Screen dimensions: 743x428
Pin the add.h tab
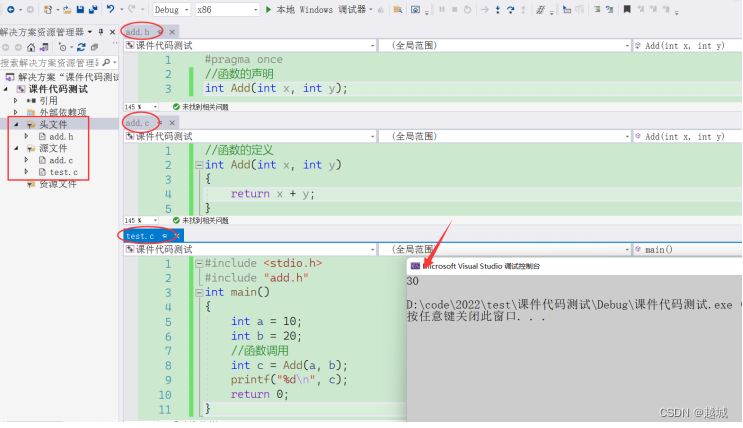click(160, 32)
